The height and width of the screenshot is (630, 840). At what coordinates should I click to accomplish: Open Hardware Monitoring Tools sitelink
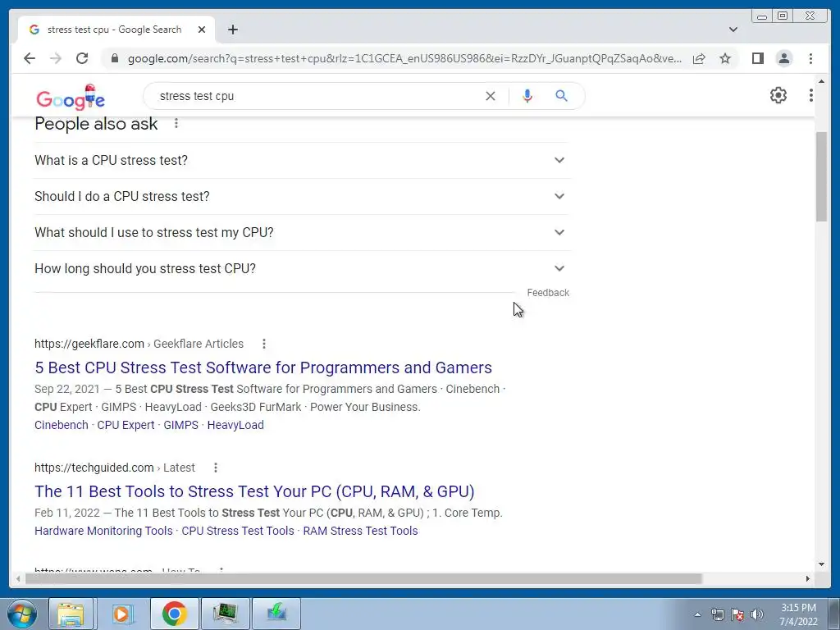(103, 531)
